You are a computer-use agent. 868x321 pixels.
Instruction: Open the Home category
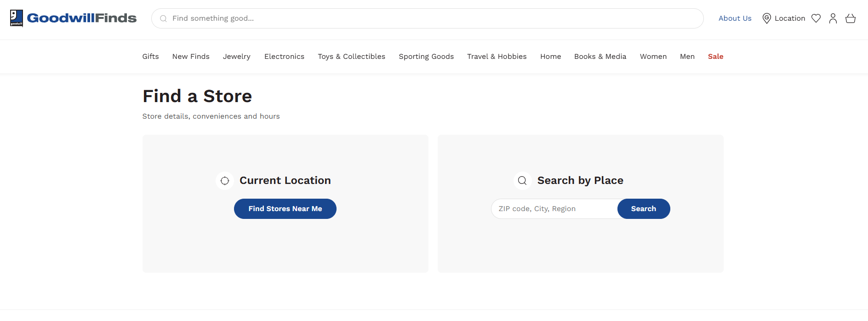point(551,57)
